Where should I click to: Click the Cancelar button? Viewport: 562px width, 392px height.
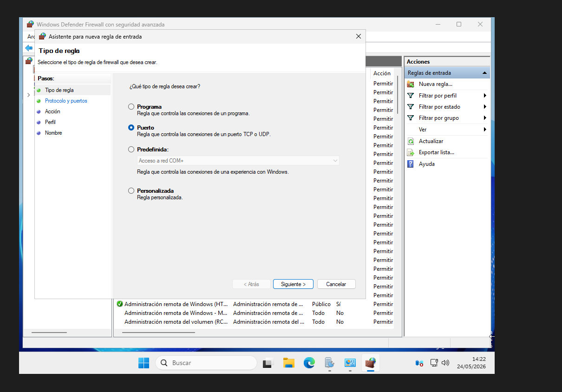(x=336, y=284)
